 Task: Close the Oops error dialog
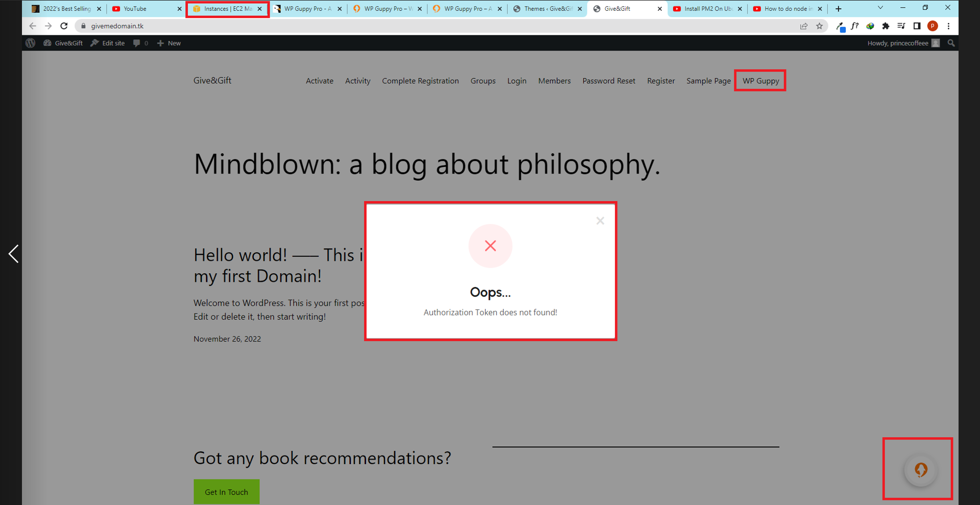click(600, 221)
